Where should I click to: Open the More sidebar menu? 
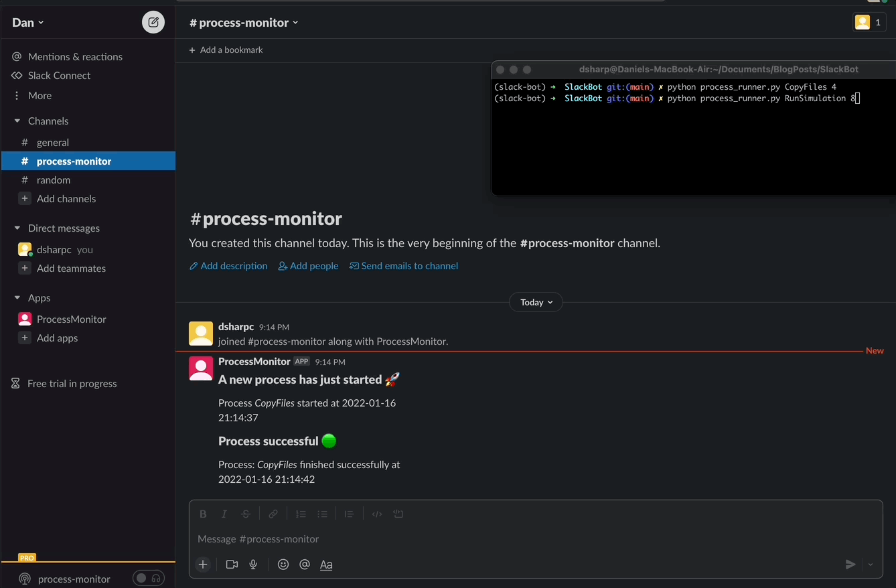click(x=40, y=96)
